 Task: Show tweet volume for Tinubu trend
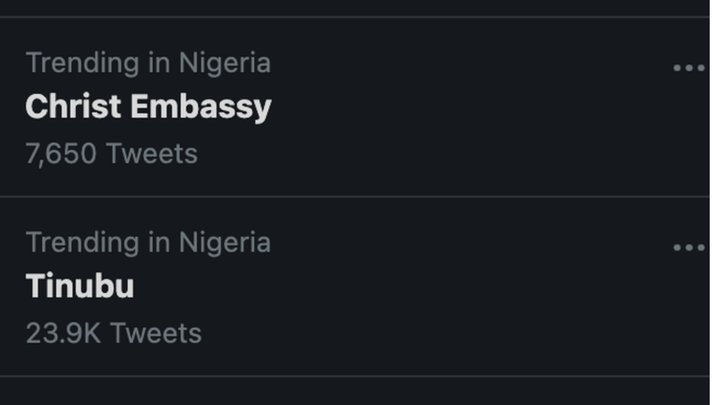pyautogui.click(x=113, y=333)
